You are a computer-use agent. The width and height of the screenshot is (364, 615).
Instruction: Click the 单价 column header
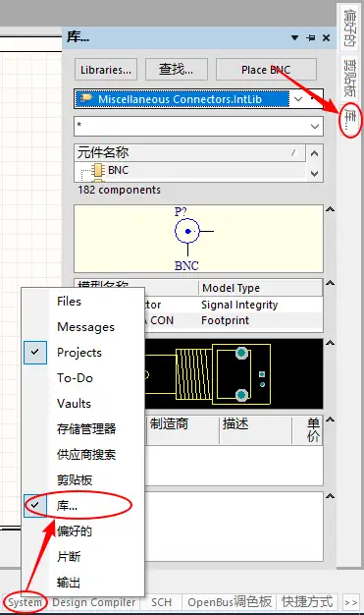pos(308,430)
